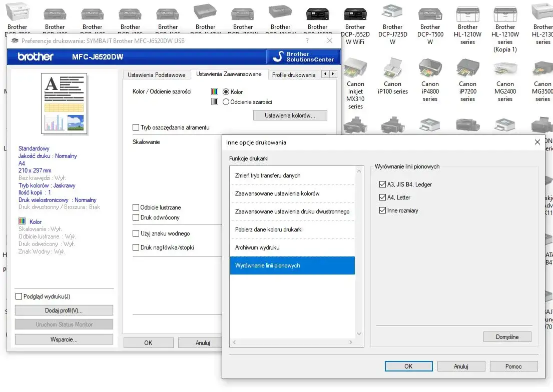
Task: Uncheck the A4, Letter checkbox
Action: 382,197
